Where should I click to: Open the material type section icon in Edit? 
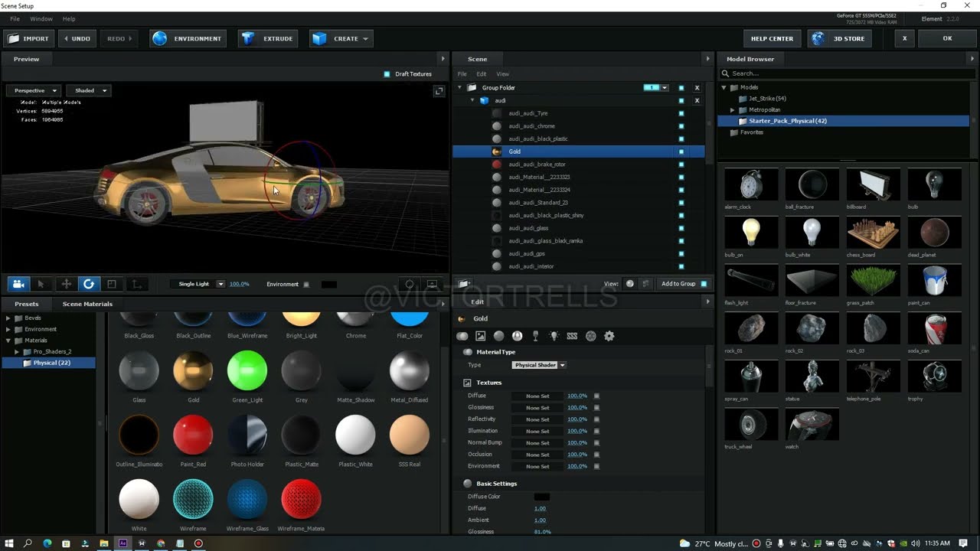click(x=462, y=336)
